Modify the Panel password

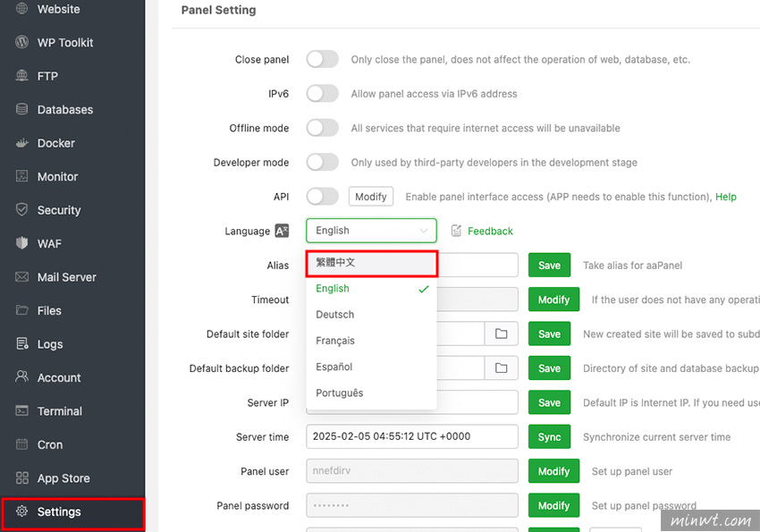[x=553, y=505]
